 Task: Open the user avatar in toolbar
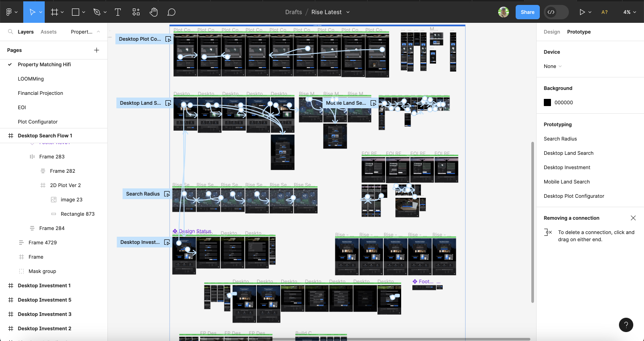504,12
